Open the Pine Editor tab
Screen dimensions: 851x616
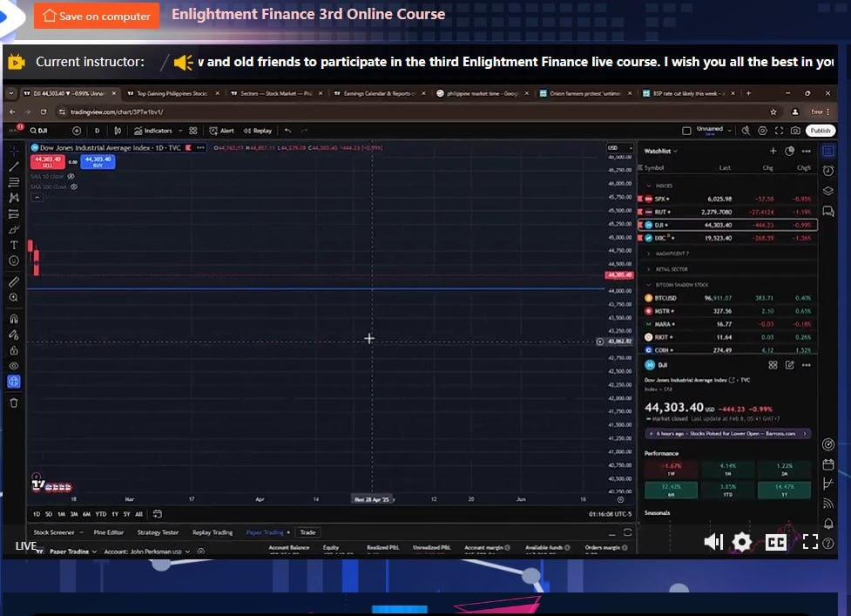click(109, 532)
